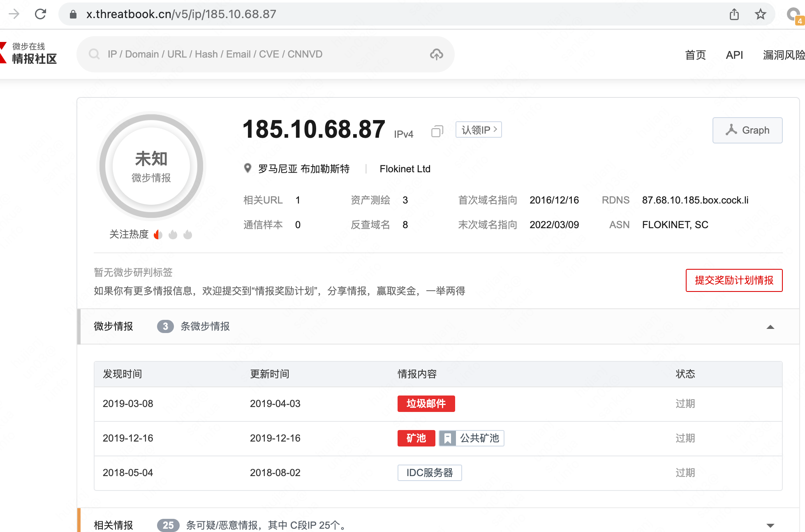
Task: Collapse the 微步情报 section
Action: pyautogui.click(x=770, y=327)
